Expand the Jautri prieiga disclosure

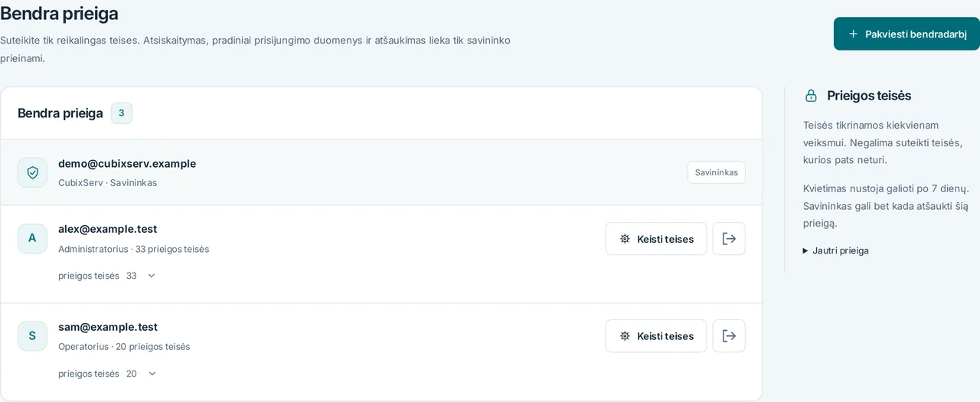tap(836, 250)
